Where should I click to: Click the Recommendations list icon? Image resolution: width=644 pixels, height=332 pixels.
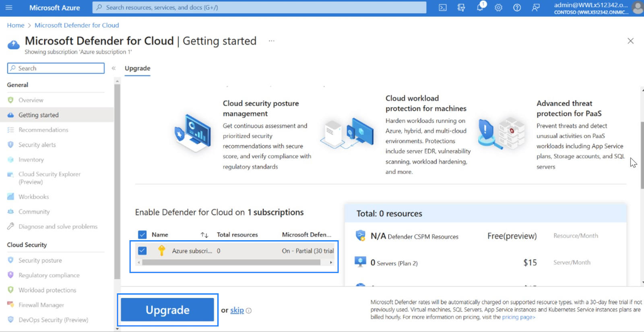click(10, 130)
